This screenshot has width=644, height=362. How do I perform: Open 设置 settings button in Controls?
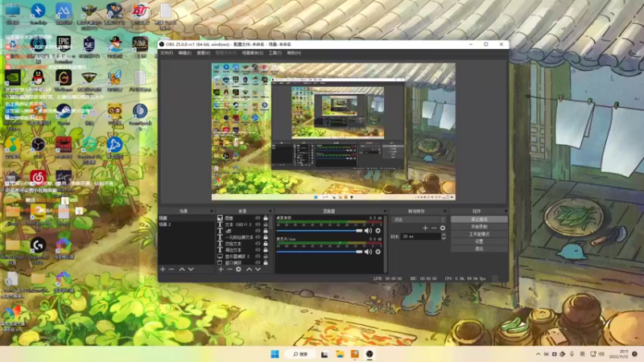(479, 241)
